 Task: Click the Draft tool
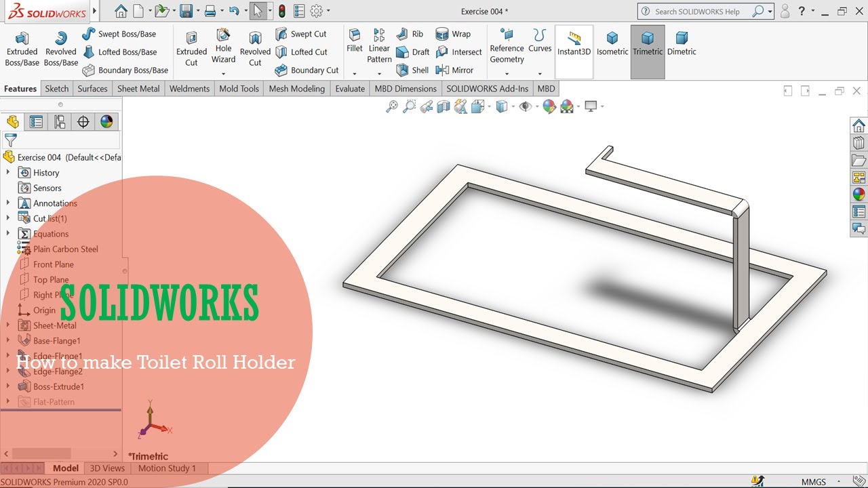tap(412, 52)
